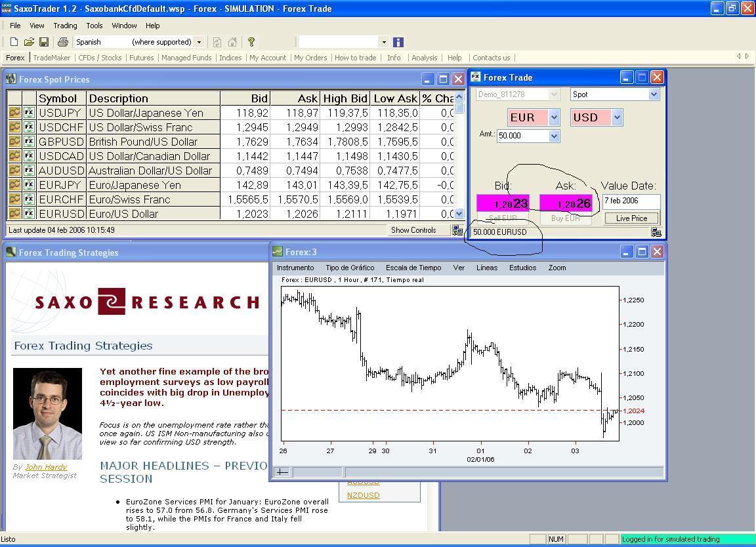This screenshot has height=547, width=756.
Task: Open the Amt 50.000 amount dropdown
Action: pos(554,136)
